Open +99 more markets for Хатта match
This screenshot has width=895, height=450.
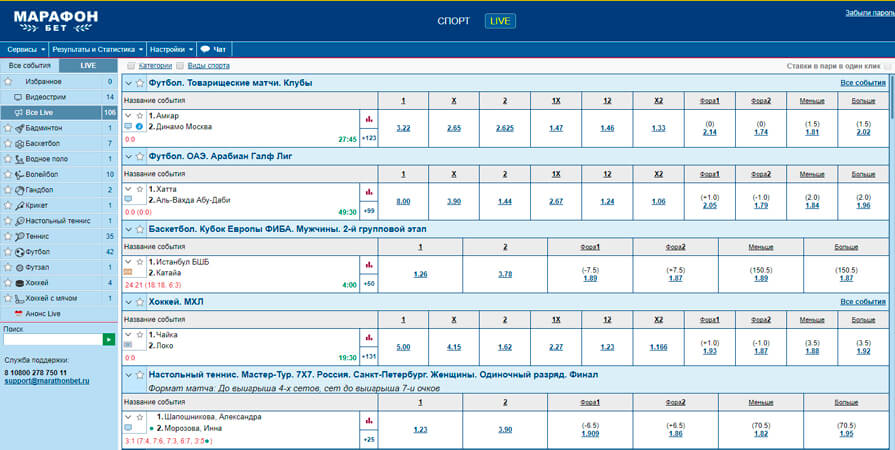tap(369, 211)
